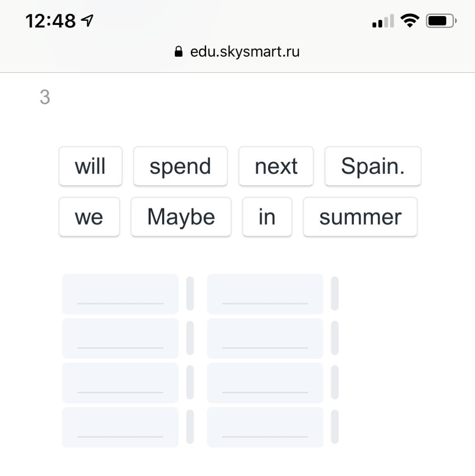Tap the lock icon beside the URL
Screen dimensions: 475x476
pyautogui.click(x=179, y=52)
